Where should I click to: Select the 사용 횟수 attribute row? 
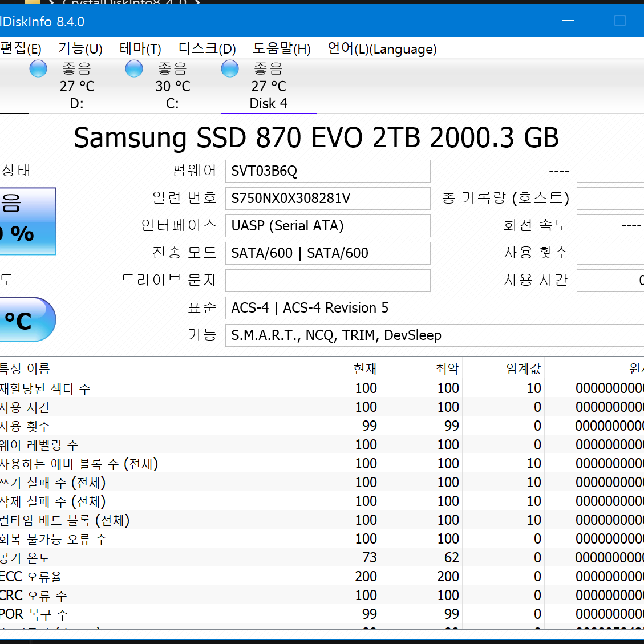[x=322, y=426]
